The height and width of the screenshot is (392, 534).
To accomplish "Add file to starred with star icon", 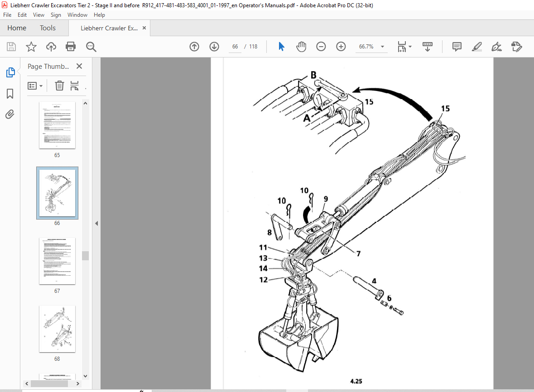I will coord(31,47).
